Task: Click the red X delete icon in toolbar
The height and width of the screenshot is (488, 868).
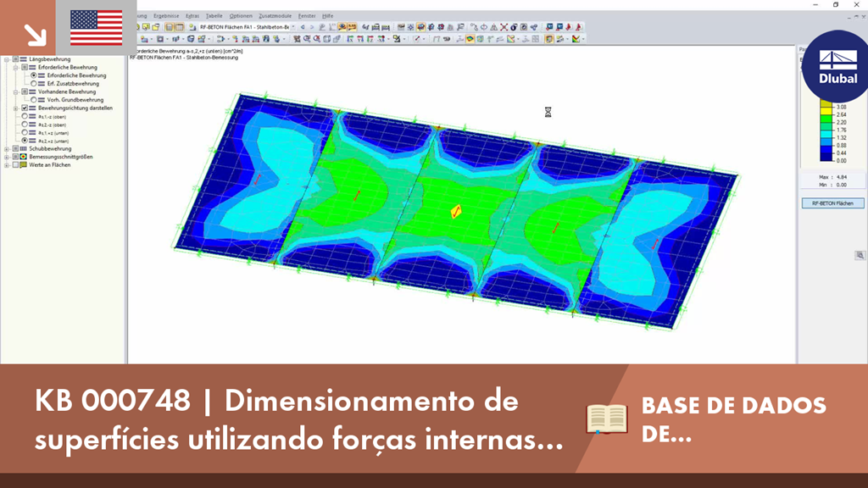Action: coord(504,27)
